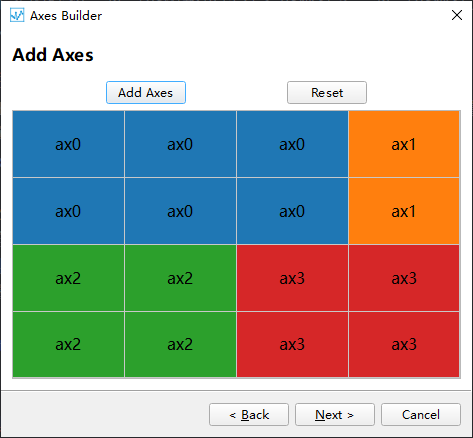The image size is (473, 438).
Task: Click the ax0 cell in top row, second column
Action: tap(180, 144)
